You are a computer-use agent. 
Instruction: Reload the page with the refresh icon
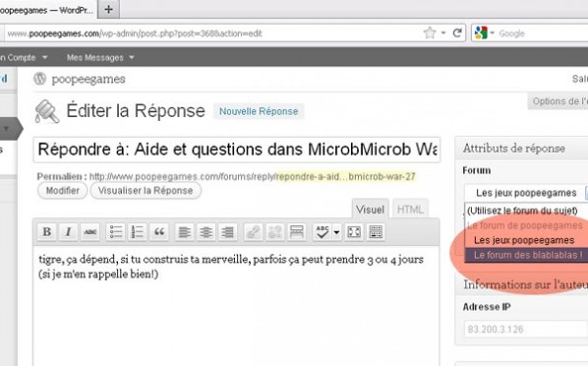tap(457, 33)
